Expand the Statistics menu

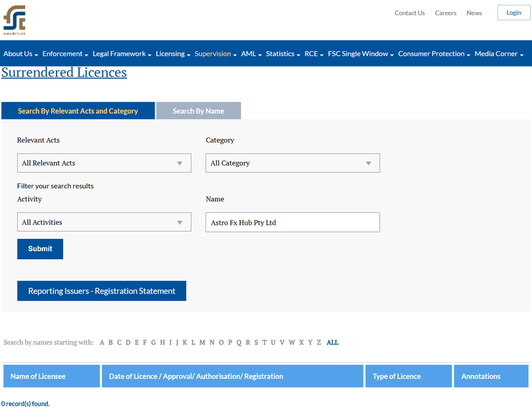click(x=283, y=54)
